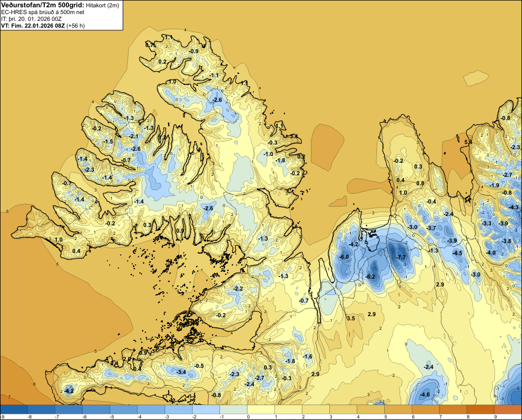Select the legend swatch between -1 and 0

click(234, 409)
